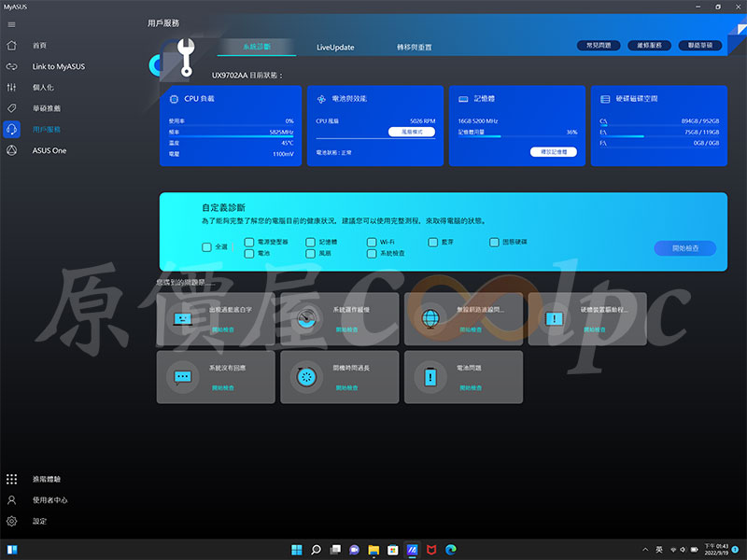Go to 首頁 home in the sidebar
747x560 pixels.
[x=39, y=45]
